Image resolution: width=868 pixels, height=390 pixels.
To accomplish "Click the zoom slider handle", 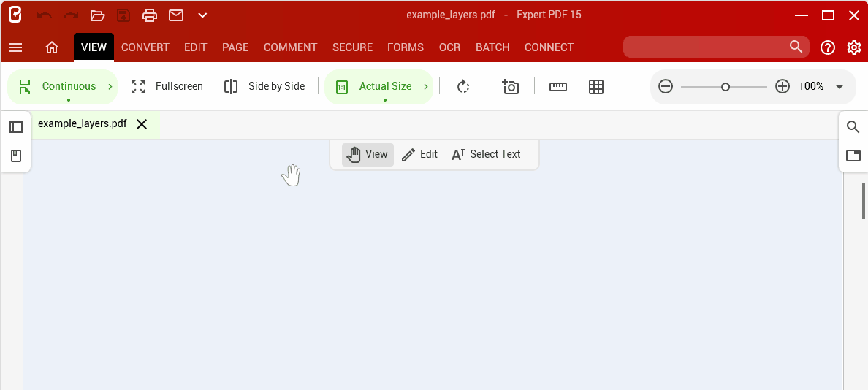I will 726,87.
